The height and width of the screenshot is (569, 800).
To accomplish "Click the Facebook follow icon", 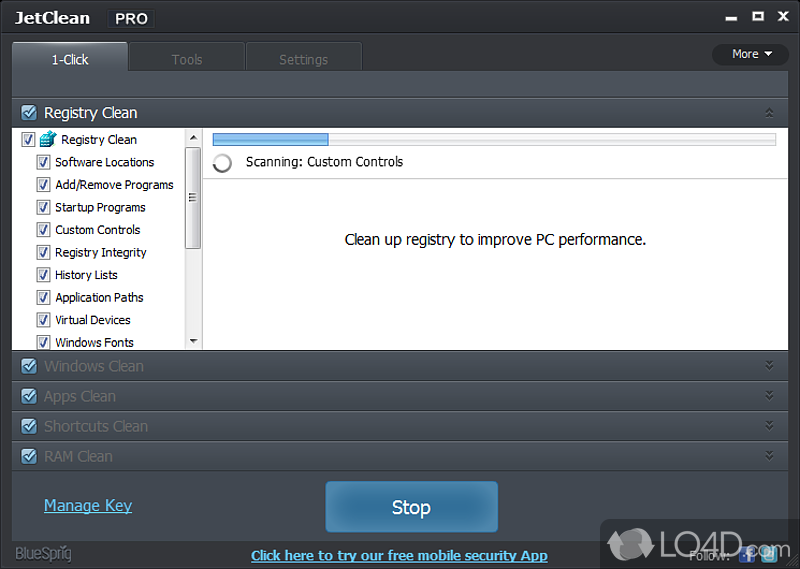I will pyautogui.click(x=747, y=553).
